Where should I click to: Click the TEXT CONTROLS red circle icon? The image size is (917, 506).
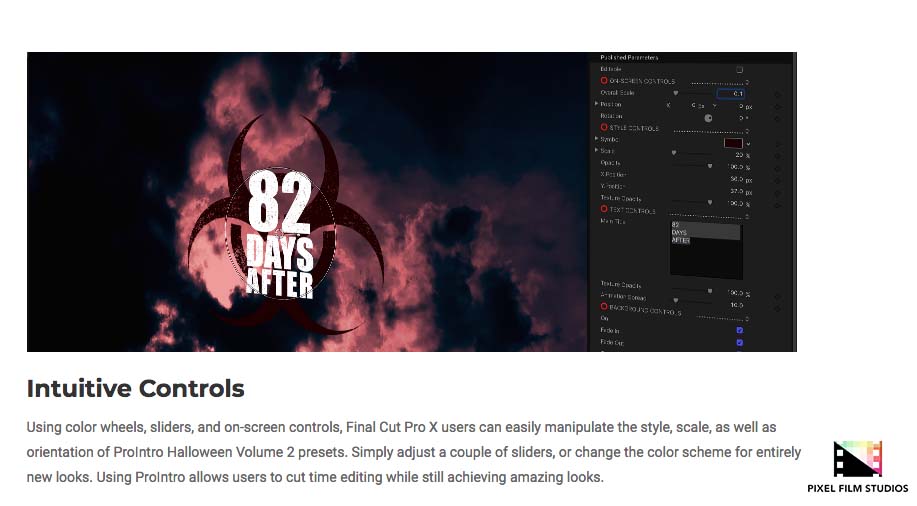(604, 209)
